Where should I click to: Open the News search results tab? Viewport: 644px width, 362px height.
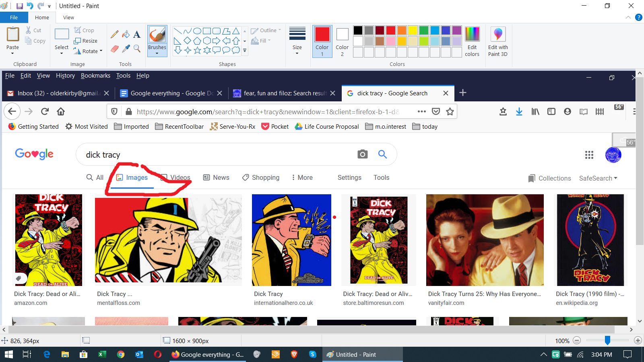click(x=216, y=177)
